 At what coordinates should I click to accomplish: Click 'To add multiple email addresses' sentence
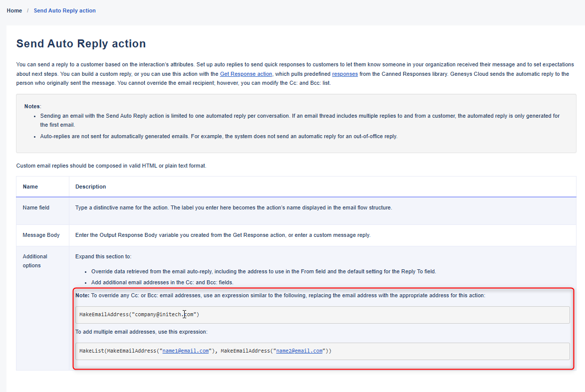pos(141,332)
